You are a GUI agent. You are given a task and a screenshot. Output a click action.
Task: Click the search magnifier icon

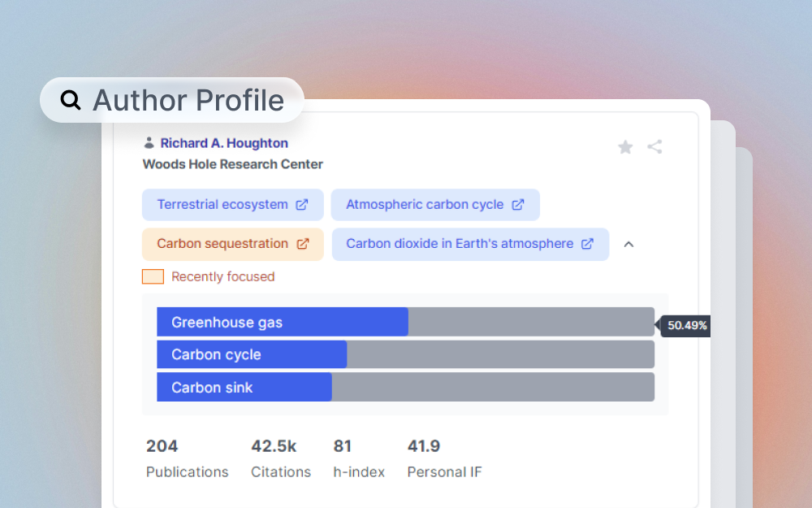70,100
